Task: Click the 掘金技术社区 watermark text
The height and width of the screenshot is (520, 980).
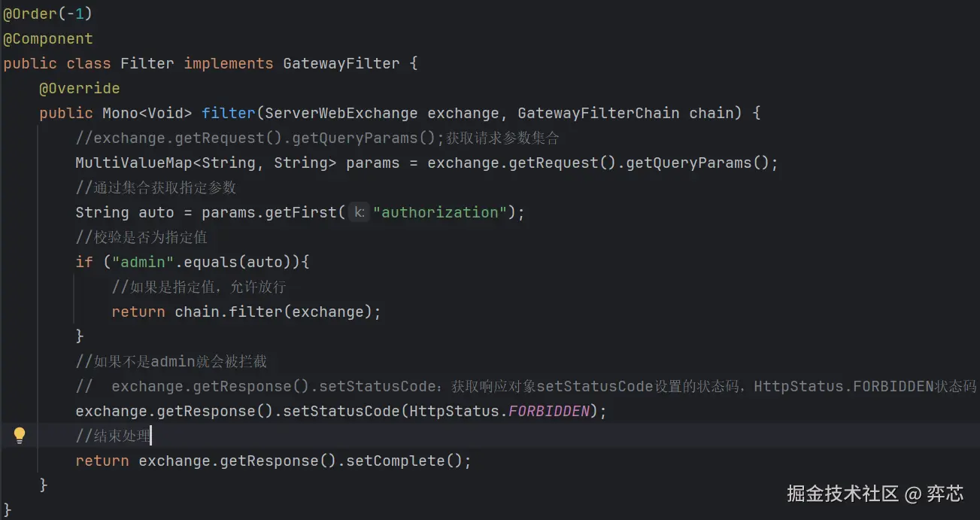Action: (x=842, y=494)
